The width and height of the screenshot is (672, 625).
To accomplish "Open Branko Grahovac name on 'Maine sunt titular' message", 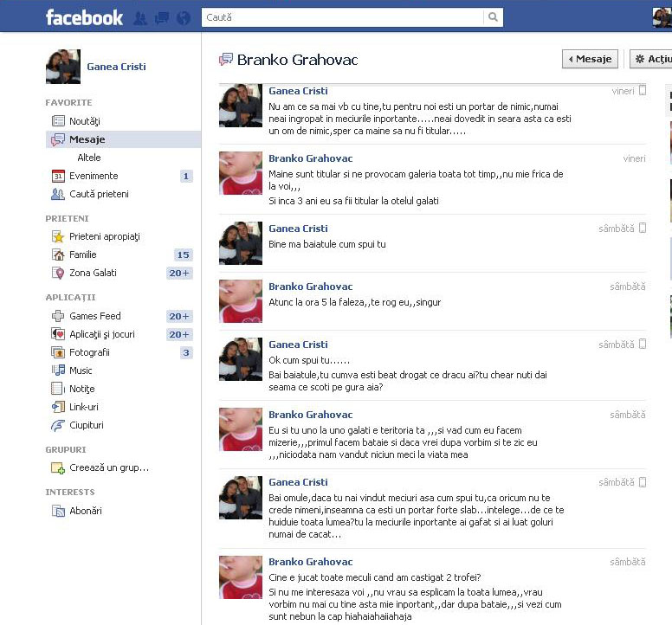I will click(x=311, y=158).
